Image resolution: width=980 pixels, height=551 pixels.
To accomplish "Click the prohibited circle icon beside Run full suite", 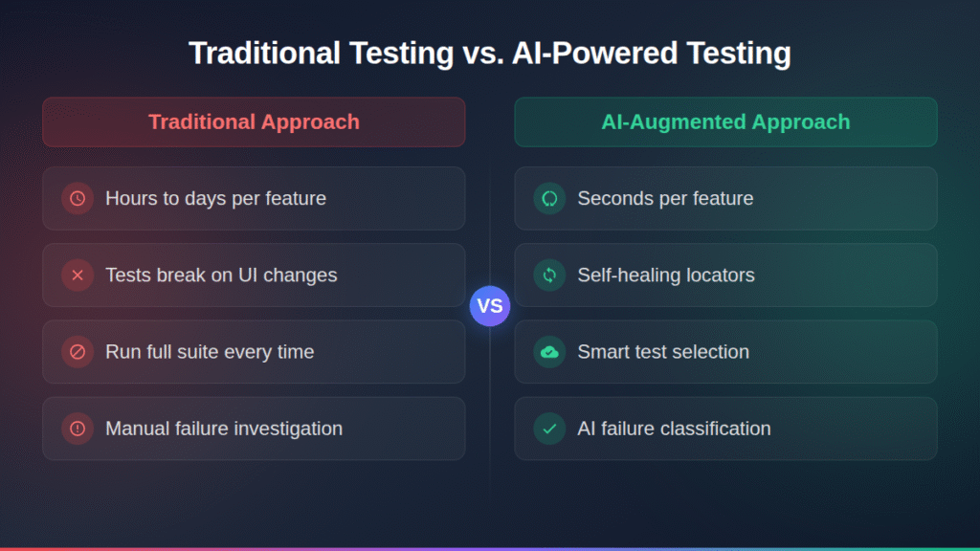I will tap(78, 352).
